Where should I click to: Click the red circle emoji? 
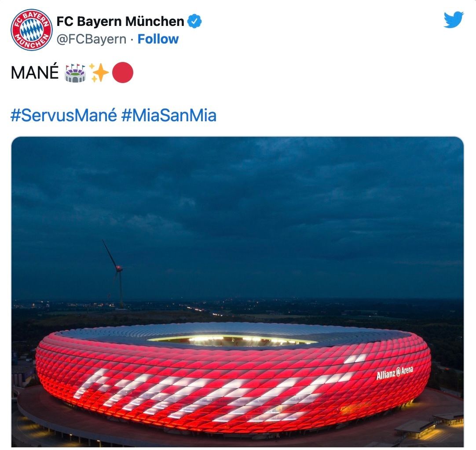coord(123,73)
